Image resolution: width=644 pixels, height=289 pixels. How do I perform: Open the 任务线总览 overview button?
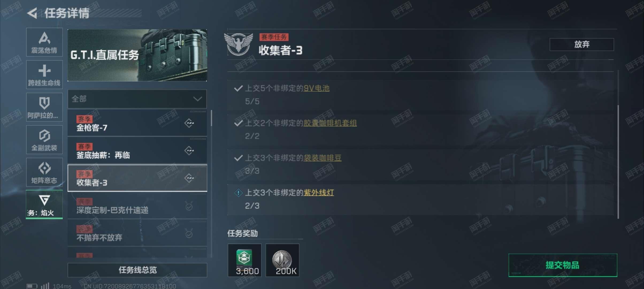[137, 270]
